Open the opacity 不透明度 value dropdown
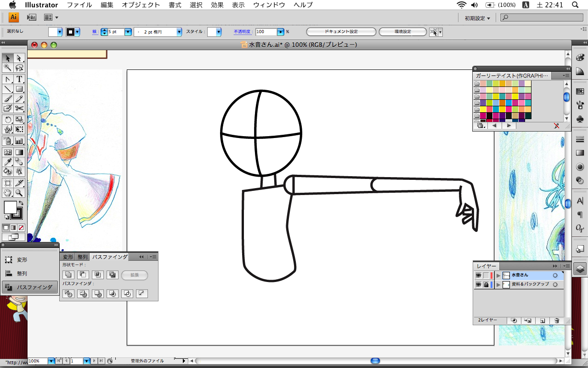 pos(280,32)
